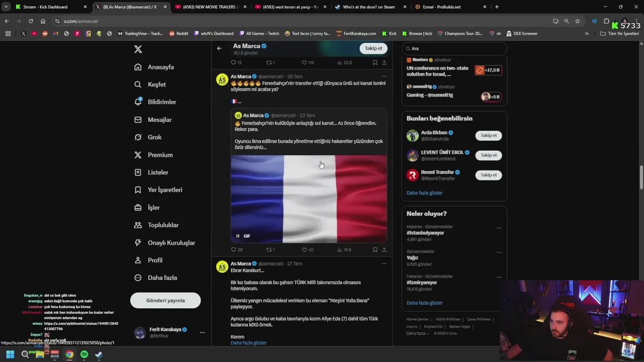The width and height of the screenshot is (644, 362).
Task: Open more options on 28 Tem tweet
Action: pos(384,76)
